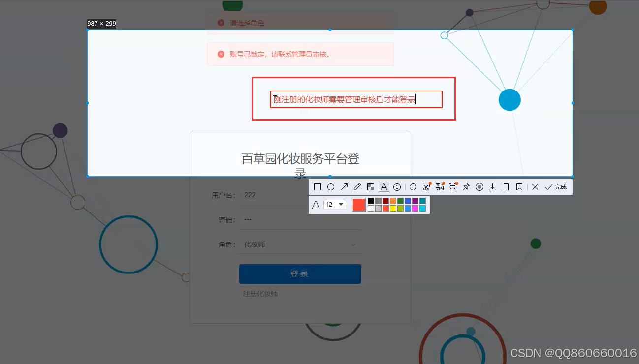Pick the light gray color swatch
This screenshot has height=364, width=639.
[378, 208]
